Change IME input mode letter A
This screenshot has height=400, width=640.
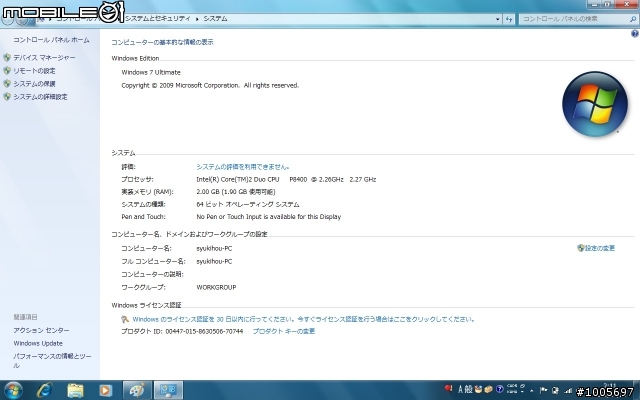pyautogui.click(x=460, y=389)
